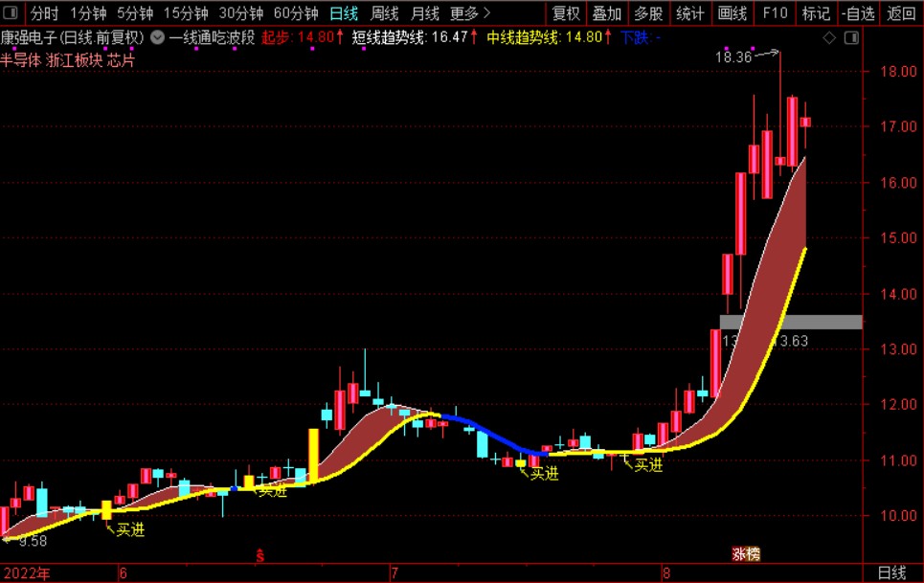Open F10 company info
The height and width of the screenshot is (583, 924).
pos(775,13)
